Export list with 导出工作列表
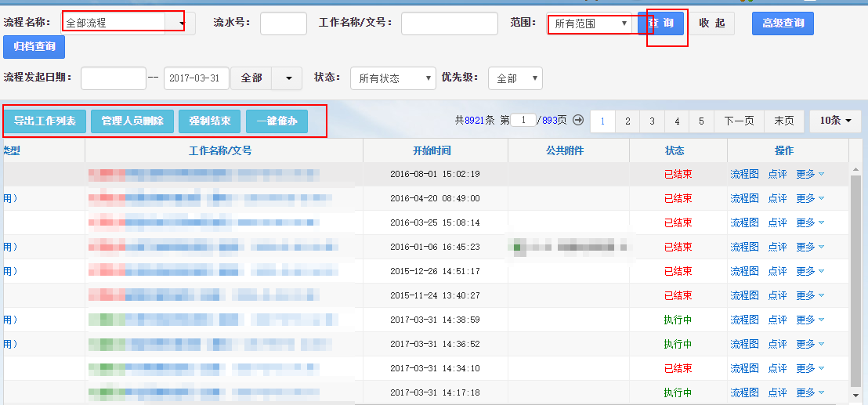The image size is (868, 405). tap(45, 121)
